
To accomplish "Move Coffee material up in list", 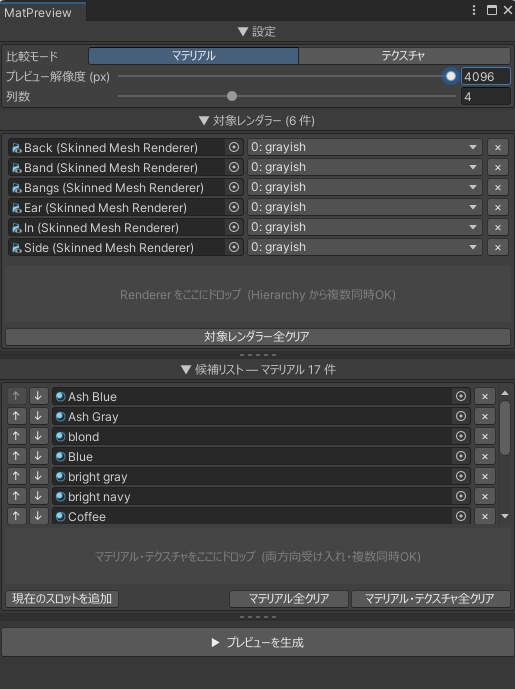I will pos(16,516).
